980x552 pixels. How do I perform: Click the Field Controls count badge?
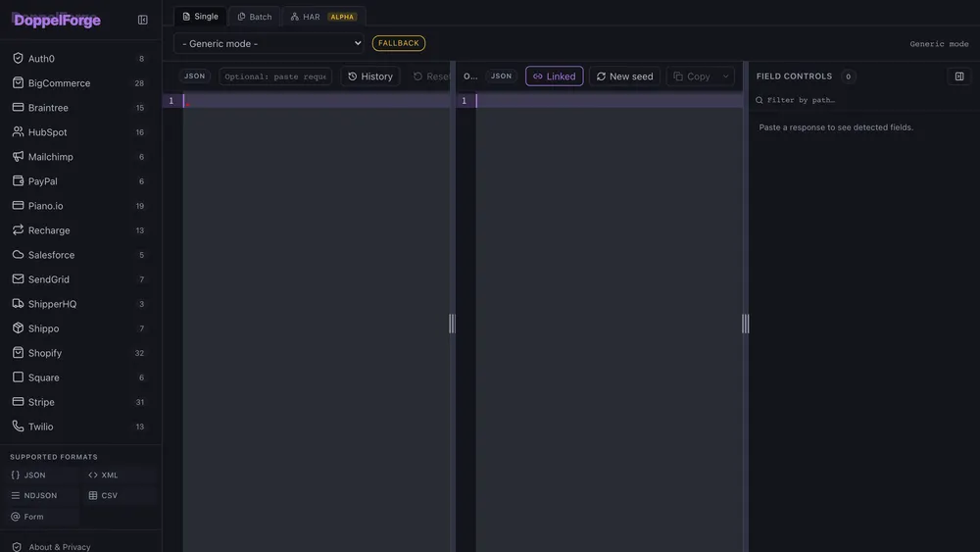point(848,76)
